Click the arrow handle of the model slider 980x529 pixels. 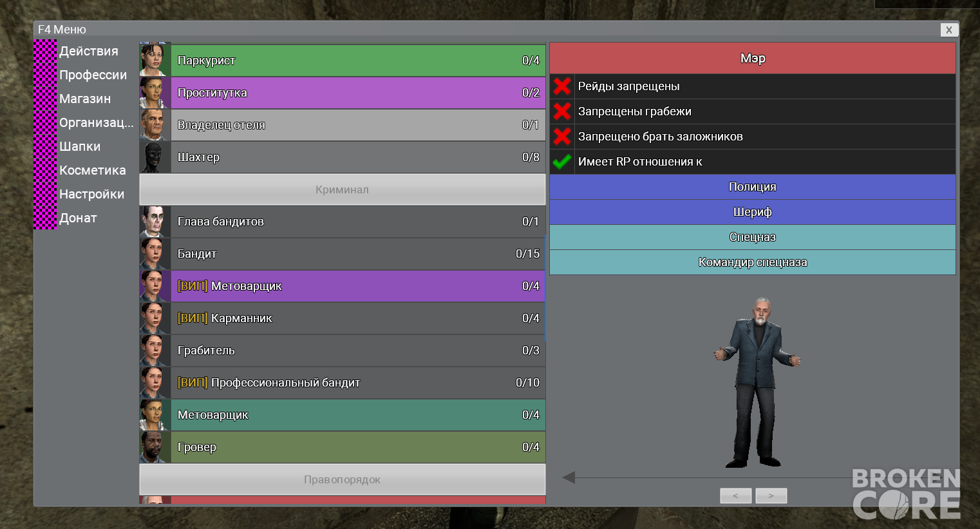tap(569, 477)
